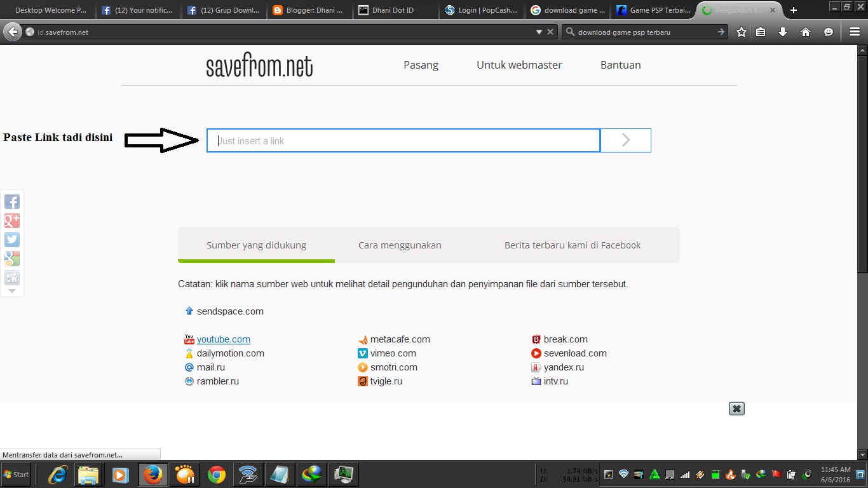The image size is (868, 488).
Task: Open intv.ru source link
Action: coord(556,381)
